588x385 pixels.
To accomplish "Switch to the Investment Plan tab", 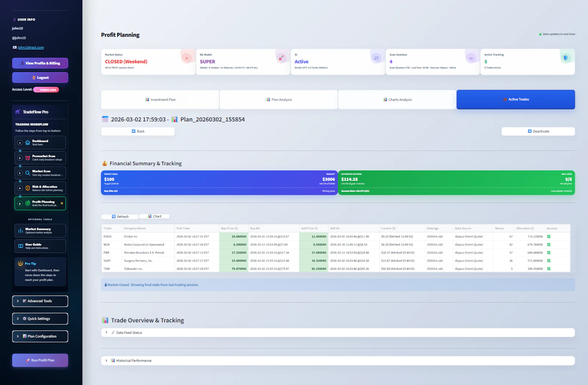I will pos(160,100).
